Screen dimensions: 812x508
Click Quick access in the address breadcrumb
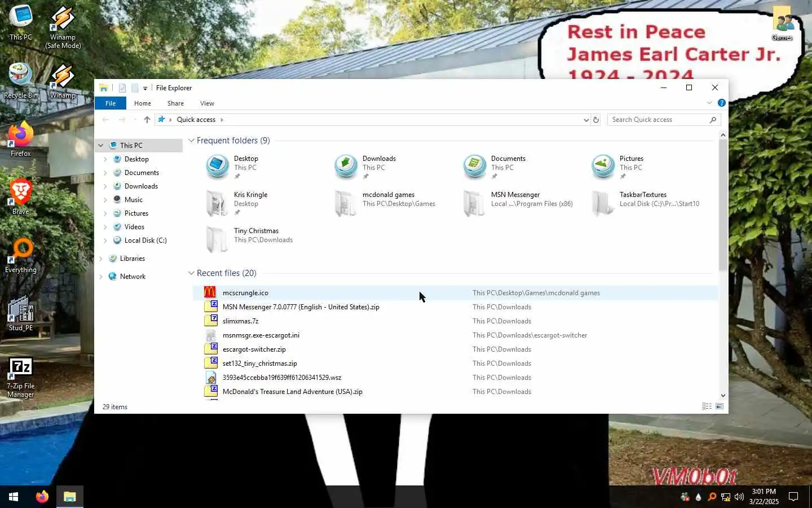tap(196, 120)
